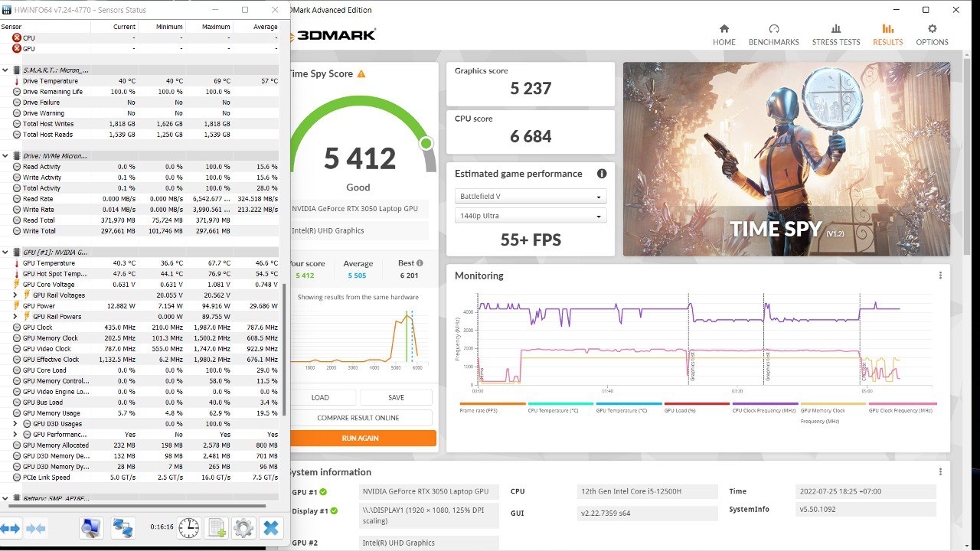This screenshot has width=980, height=551.
Task: Open HWiNFO sensor settings gear icon
Action: [243, 527]
